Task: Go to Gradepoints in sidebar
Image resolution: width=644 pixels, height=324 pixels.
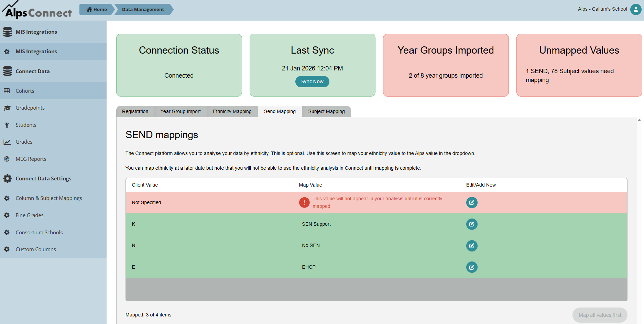Action: (x=30, y=108)
